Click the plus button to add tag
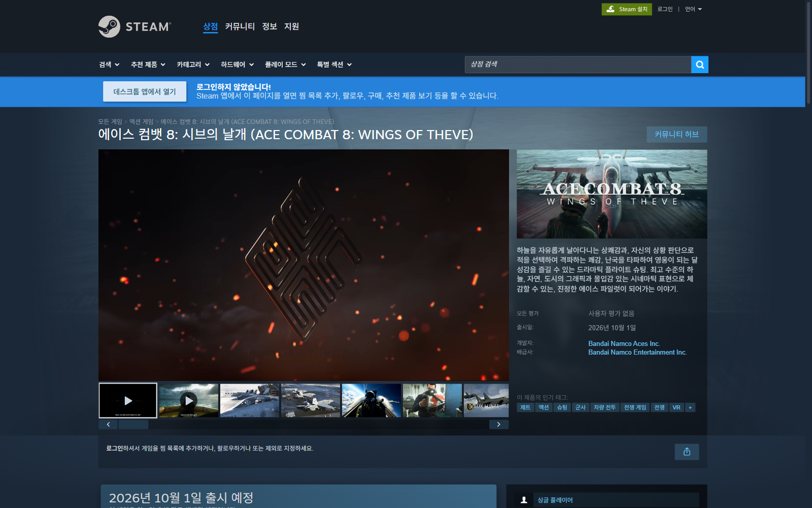The width and height of the screenshot is (812, 508). [690, 407]
